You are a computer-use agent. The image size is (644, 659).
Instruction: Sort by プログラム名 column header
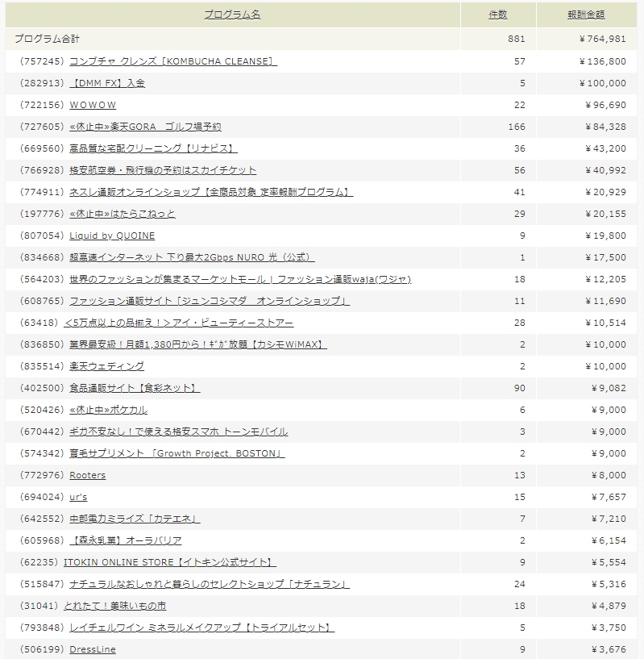click(x=232, y=15)
